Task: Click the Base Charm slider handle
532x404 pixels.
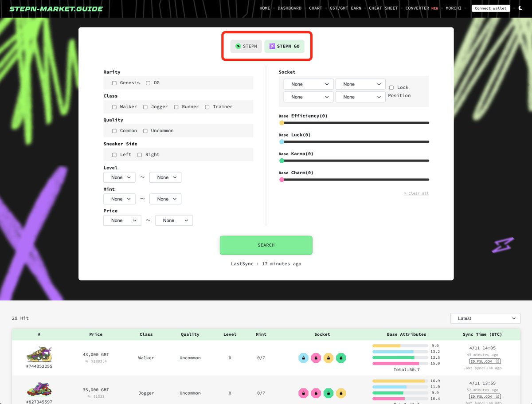Action: 282,180
